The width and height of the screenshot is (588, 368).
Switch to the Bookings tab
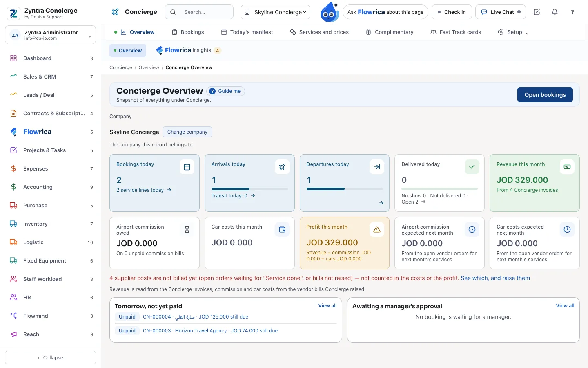click(188, 32)
